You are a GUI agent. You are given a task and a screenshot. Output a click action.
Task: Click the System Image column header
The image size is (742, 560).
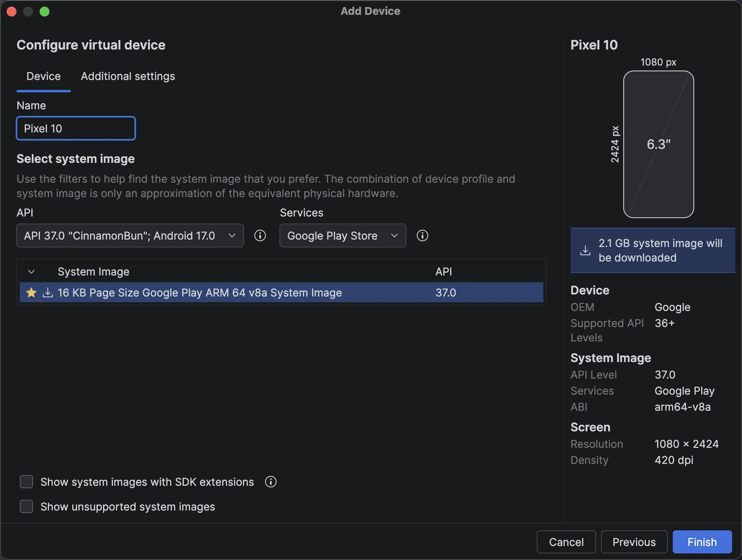click(x=94, y=272)
